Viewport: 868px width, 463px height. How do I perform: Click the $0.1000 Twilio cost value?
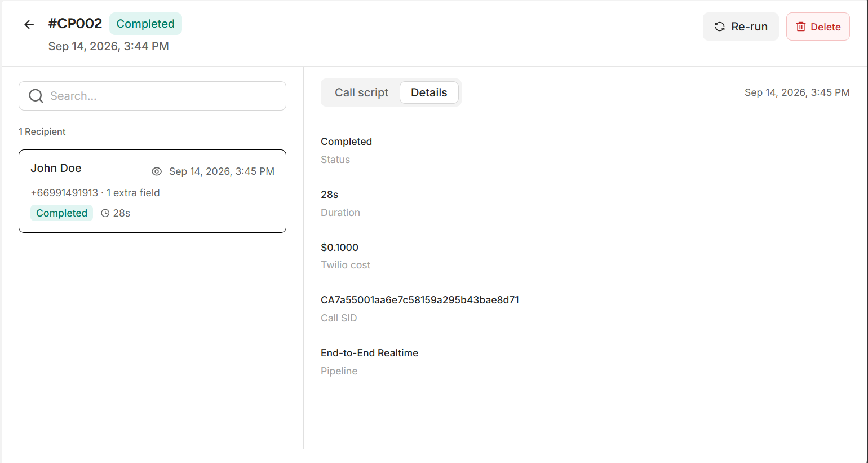click(339, 248)
